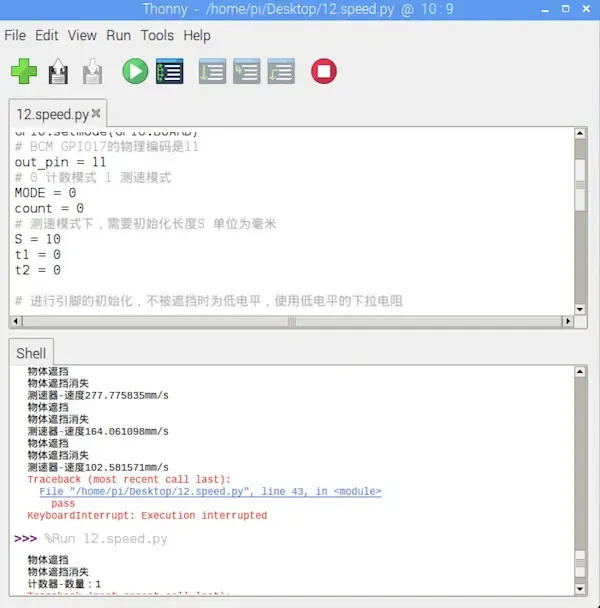Open the Tools menu
The image size is (600, 608).
tap(157, 35)
